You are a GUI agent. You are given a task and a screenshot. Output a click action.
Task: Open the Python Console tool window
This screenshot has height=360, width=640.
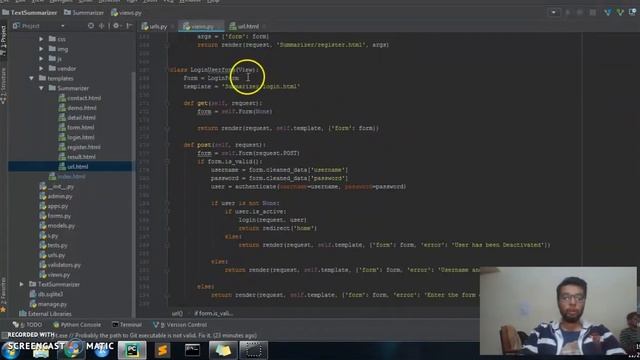click(x=77, y=325)
